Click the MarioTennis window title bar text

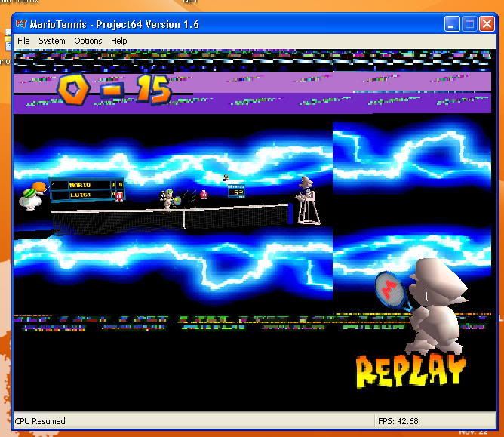tap(115, 24)
